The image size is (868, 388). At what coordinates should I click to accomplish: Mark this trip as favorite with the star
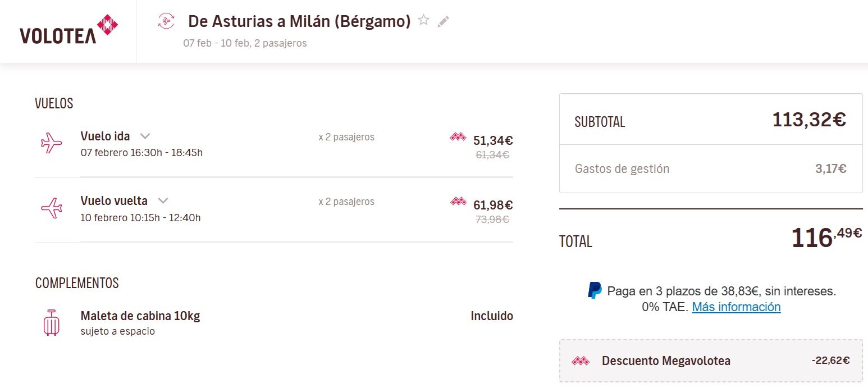coord(424,21)
